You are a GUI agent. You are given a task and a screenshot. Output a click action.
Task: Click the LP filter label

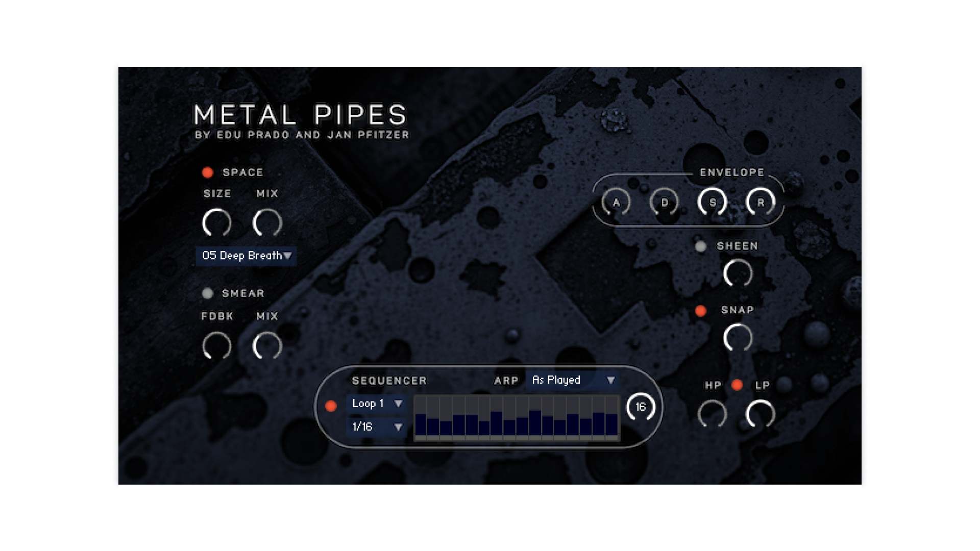[x=763, y=386]
